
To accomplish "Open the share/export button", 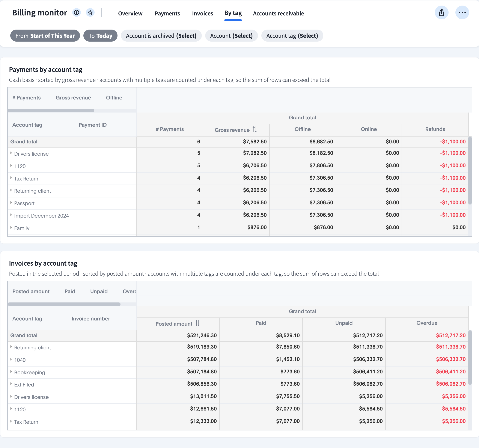I will click(x=441, y=12).
